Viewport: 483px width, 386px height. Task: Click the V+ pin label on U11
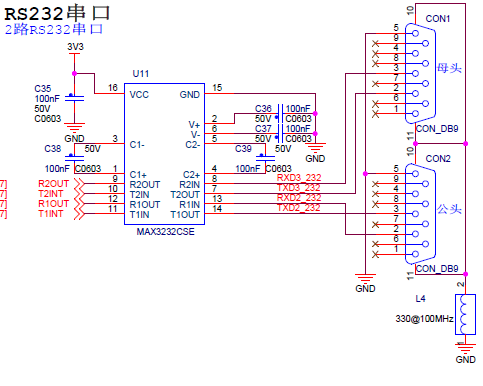coord(194,125)
